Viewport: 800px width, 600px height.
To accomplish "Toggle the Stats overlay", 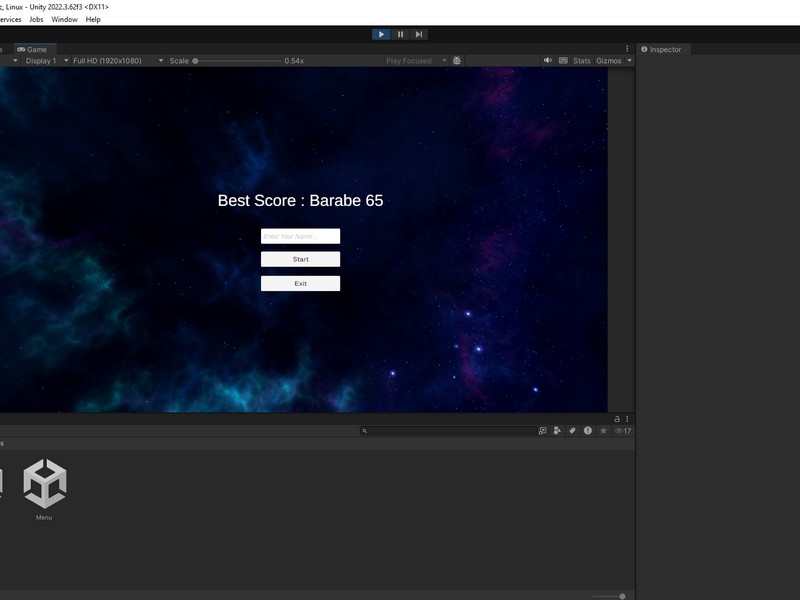I will coord(581,61).
